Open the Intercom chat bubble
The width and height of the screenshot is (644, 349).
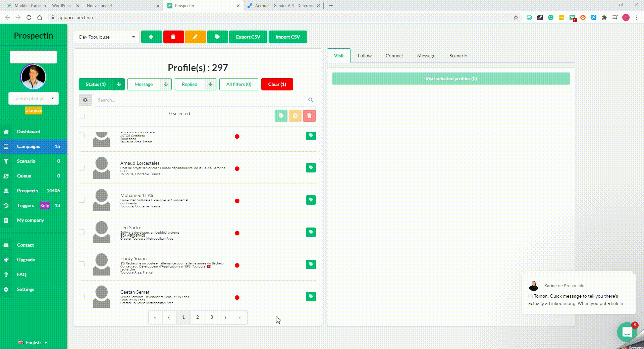click(627, 332)
